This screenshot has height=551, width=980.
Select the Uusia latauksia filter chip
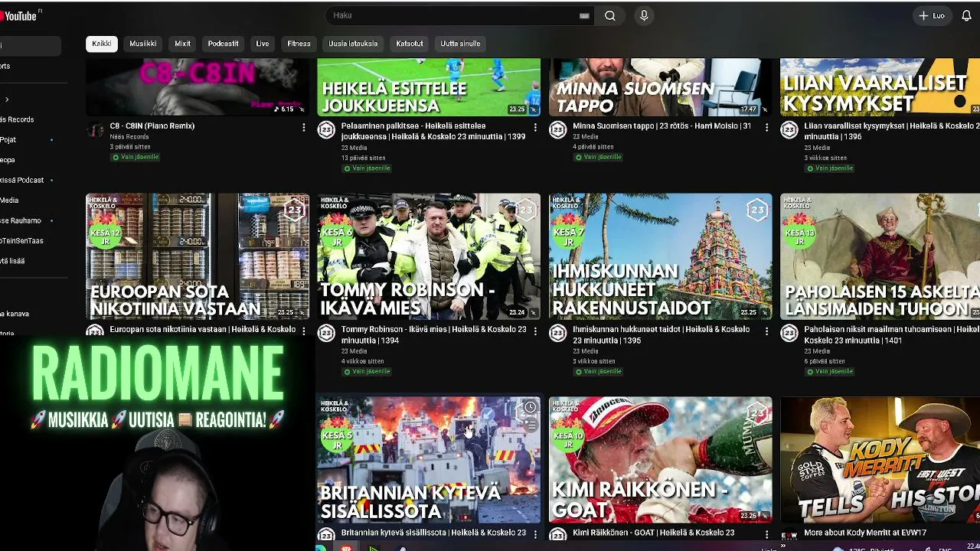point(353,44)
